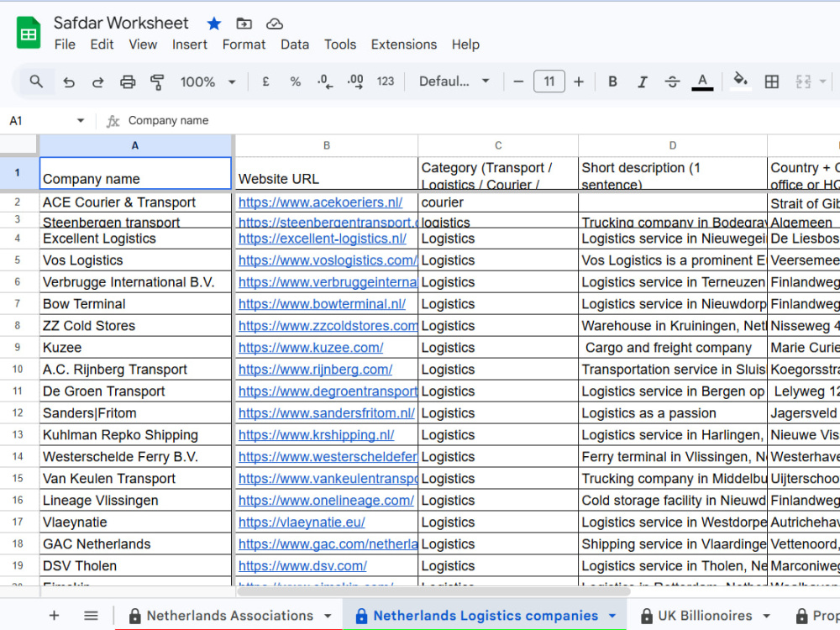Decrease decimal places

pos(324,81)
